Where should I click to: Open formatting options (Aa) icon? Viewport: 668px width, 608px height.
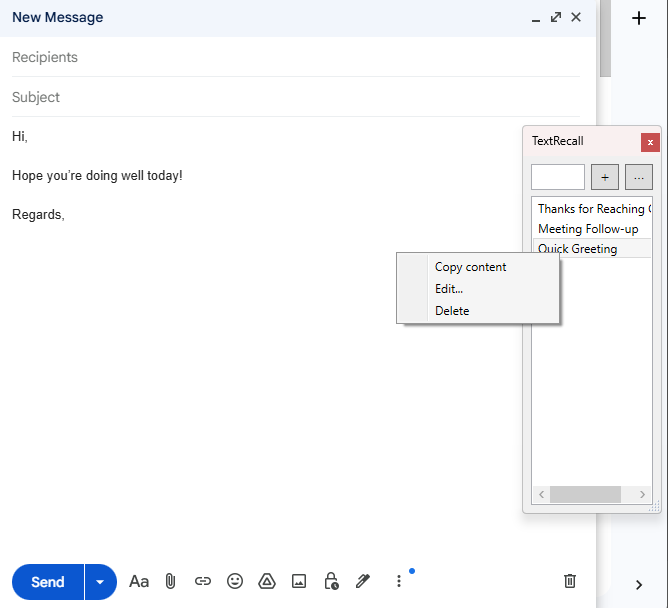(139, 581)
